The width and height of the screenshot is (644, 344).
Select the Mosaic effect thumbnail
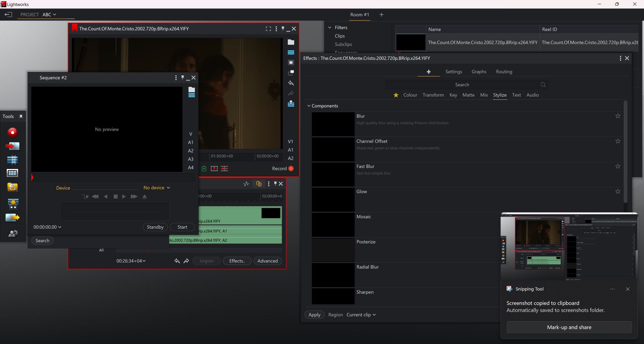click(333, 225)
